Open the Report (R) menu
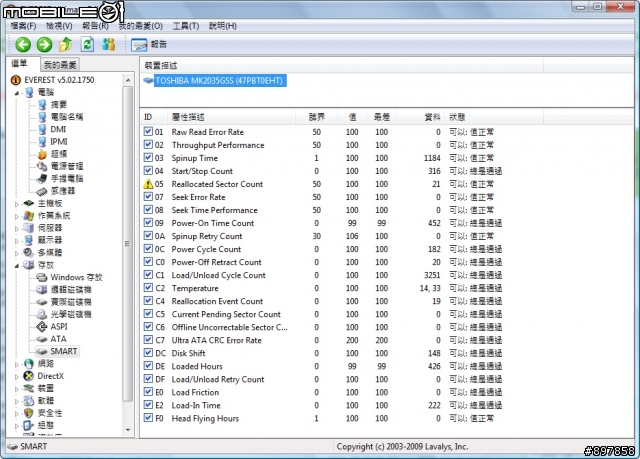This screenshot has height=459, width=640. pos(95,26)
